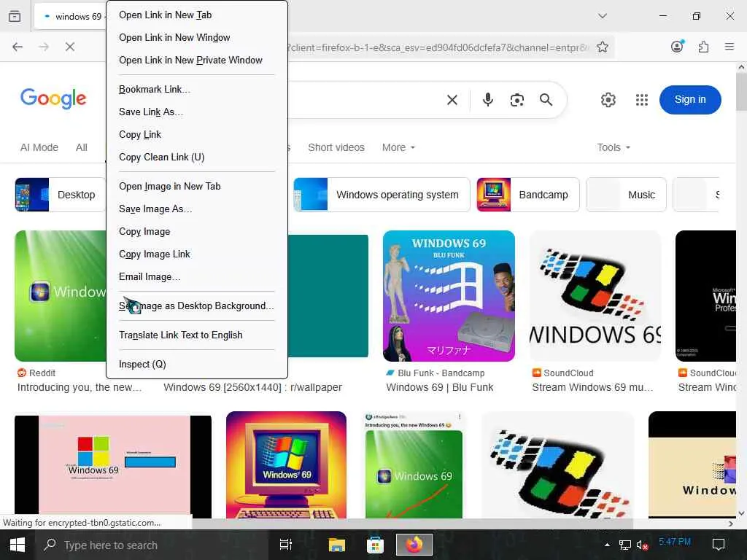Choose Open Link in New Private Window
The height and width of the screenshot is (560, 747).
pyautogui.click(x=197, y=60)
